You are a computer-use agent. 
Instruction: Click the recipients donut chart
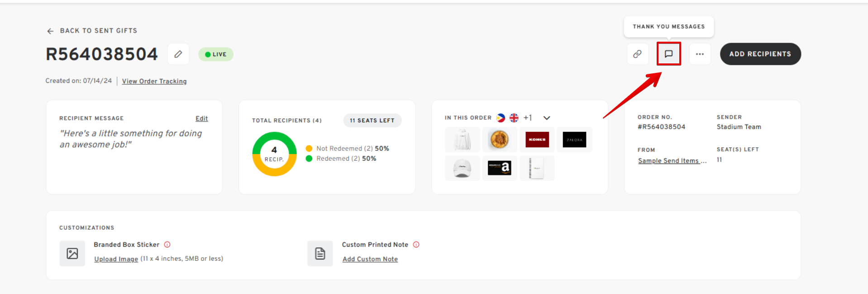274,154
